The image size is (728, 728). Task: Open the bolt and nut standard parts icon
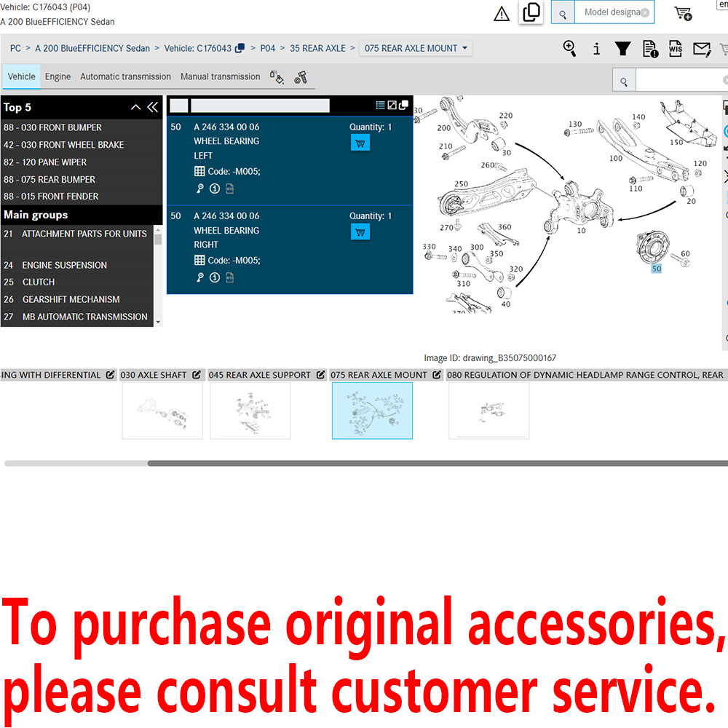(301, 77)
